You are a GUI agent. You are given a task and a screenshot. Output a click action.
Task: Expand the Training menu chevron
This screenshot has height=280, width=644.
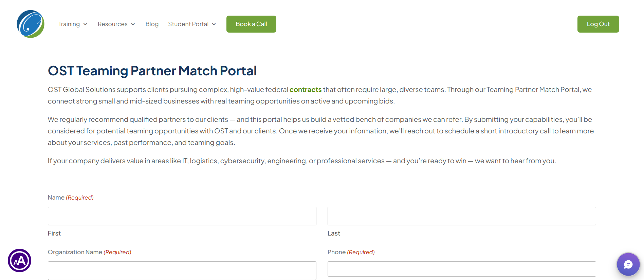tap(86, 24)
